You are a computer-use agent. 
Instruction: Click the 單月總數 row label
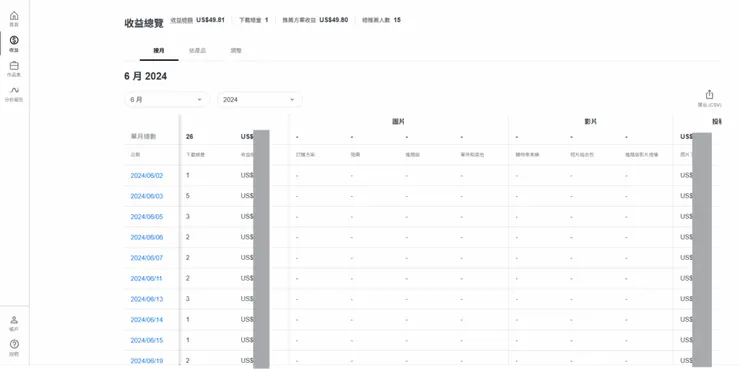[x=143, y=136]
